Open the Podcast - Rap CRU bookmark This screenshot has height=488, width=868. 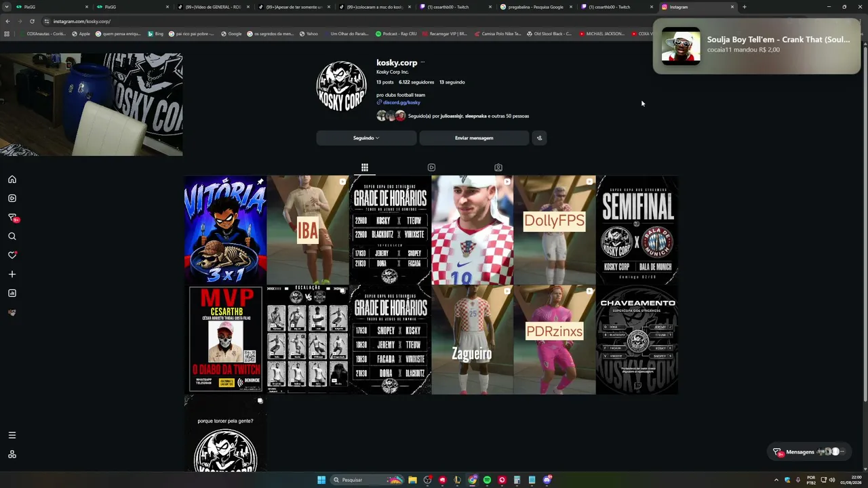coord(396,33)
